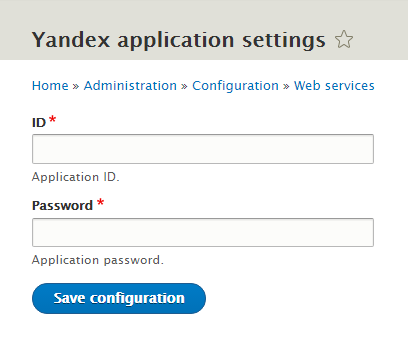This screenshot has width=408, height=360.
Task: Click red required asterisk beside Password
Action: 100,202
